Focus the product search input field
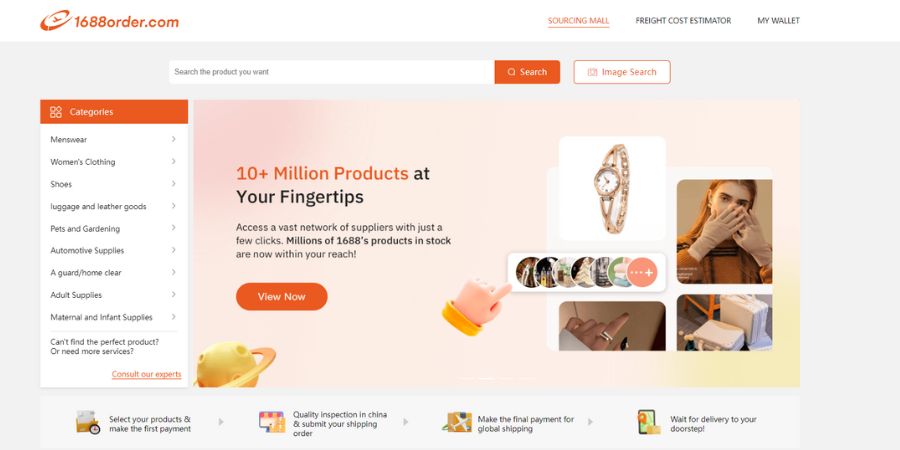The height and width of the screenshot is (450, 900). [x=332, y=72]
